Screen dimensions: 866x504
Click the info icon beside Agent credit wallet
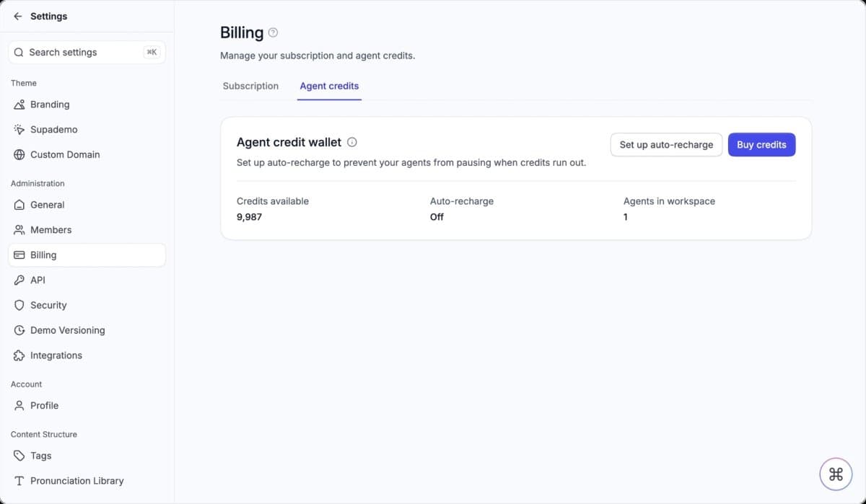(352, 142)
